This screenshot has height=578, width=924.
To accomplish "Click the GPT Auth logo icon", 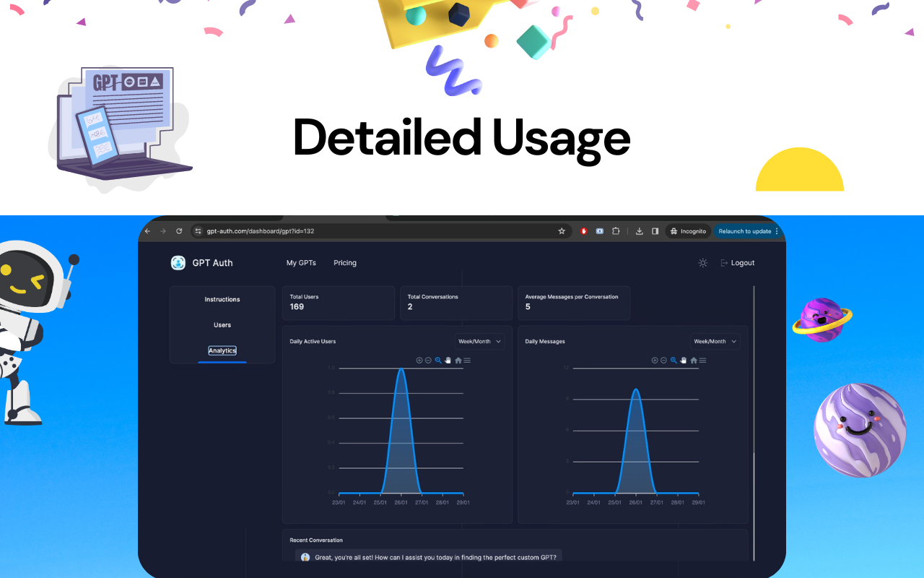I will pyautogui.click(x=178, y=263).
